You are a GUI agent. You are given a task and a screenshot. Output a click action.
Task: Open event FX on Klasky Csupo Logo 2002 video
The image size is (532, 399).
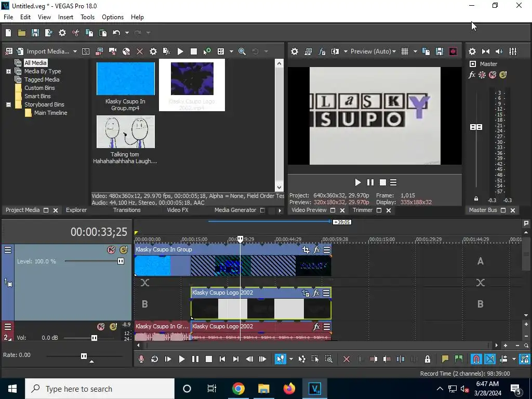tap(316, 293)
